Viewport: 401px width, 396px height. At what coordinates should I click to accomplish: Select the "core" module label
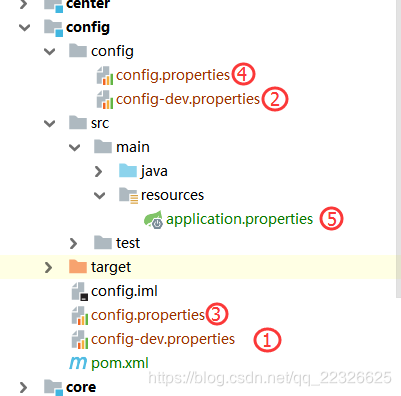(81, 388)
